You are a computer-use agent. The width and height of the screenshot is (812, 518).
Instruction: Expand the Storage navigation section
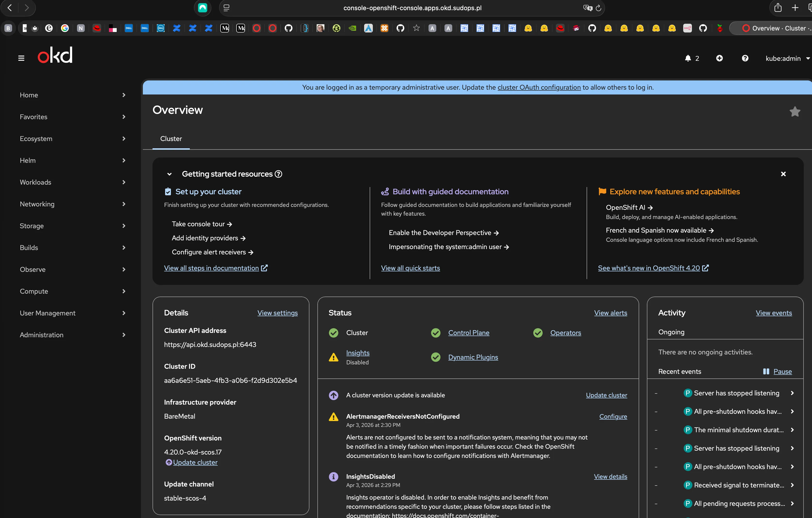[x=72, y=226]
